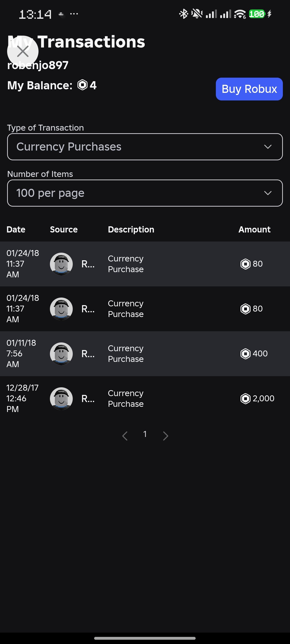
Task: Tap the battery 100 indicator
Action: 257,14
